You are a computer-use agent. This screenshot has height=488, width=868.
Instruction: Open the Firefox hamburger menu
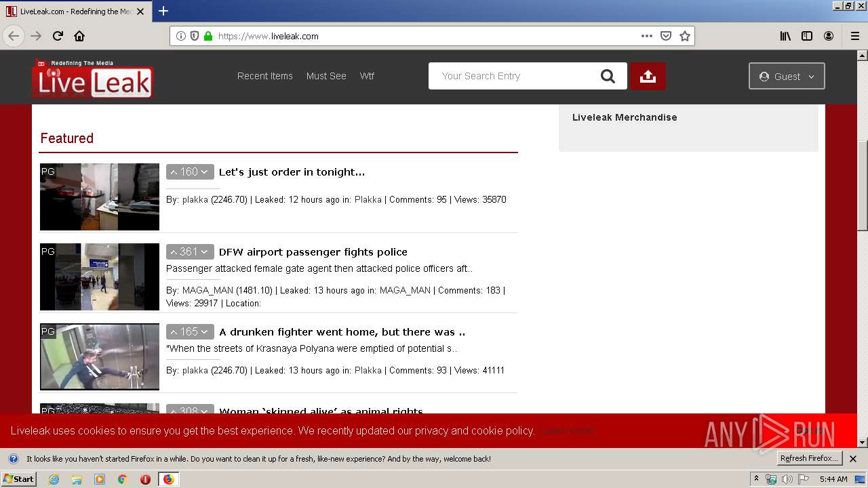point(854,36)
